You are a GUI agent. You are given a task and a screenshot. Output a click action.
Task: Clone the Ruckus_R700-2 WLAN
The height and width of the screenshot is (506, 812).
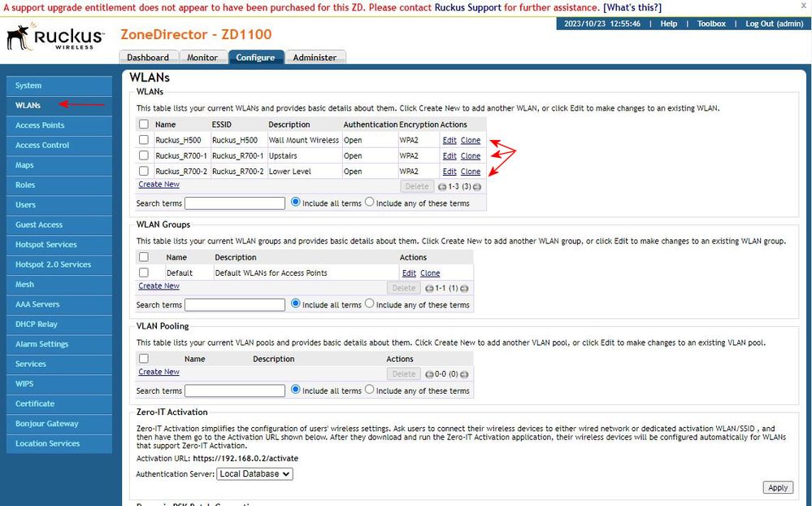point(471,172)
